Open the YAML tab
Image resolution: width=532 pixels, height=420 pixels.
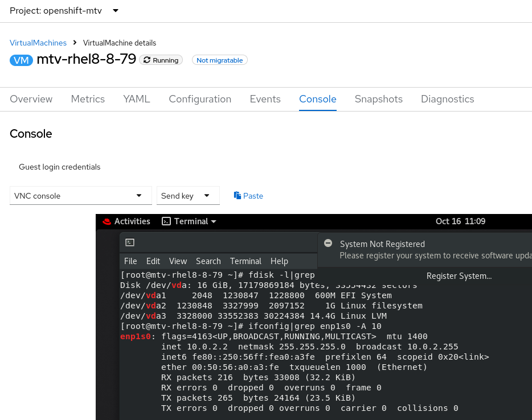137,99
